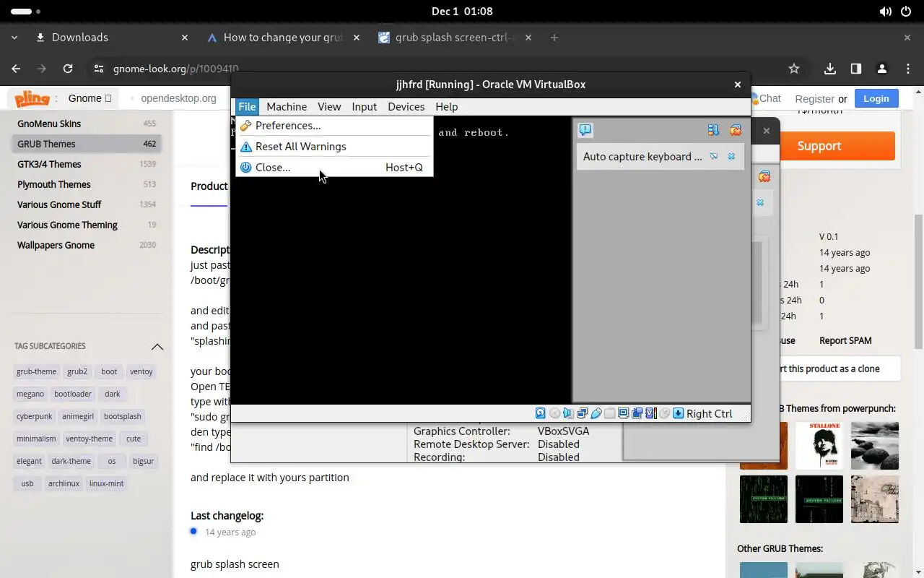Switch to the 'grub splash screen-ctrl' tab
924x578 pixels.
pos(455,38)
